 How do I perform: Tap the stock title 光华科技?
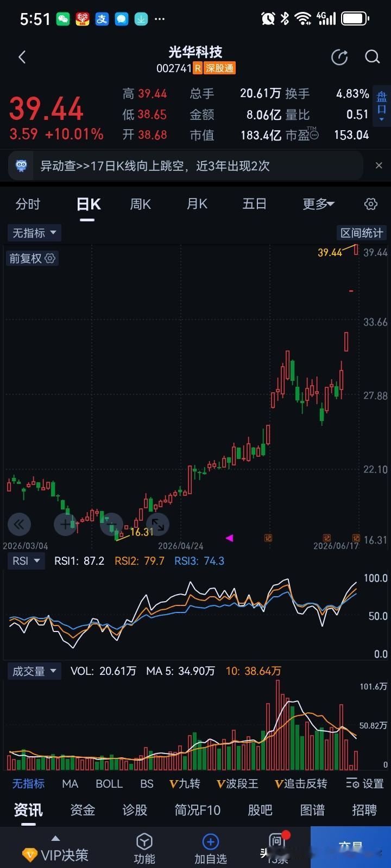coord(195,52)
